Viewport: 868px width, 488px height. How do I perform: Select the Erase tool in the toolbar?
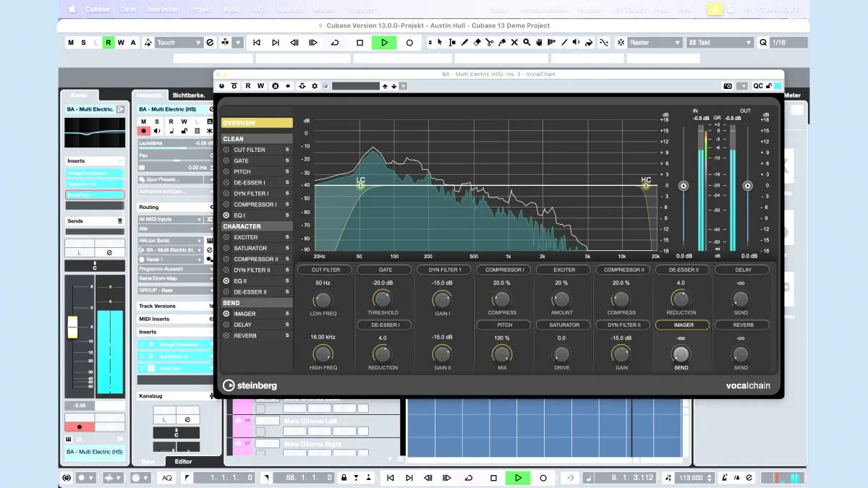(x=477, y=43)
